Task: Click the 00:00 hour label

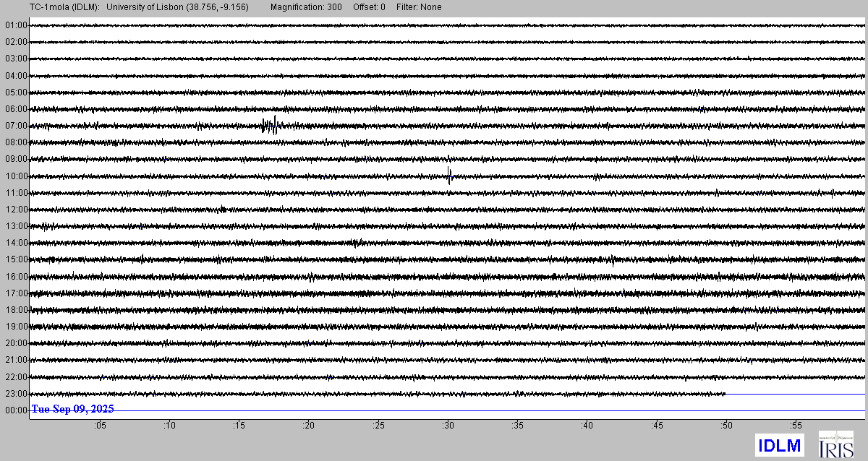Action: click(16, 410)
